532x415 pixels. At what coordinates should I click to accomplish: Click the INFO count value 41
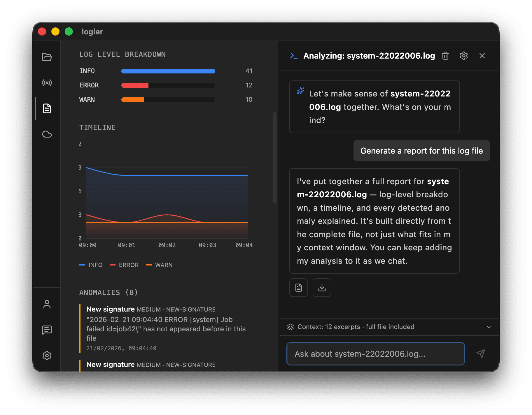249,71
